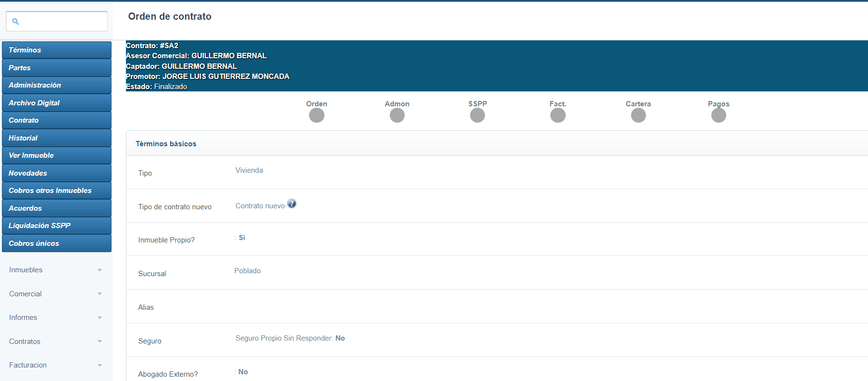Open Ver Inmueble
Viewport: 868px width, 381px height.
click(57, 155)
